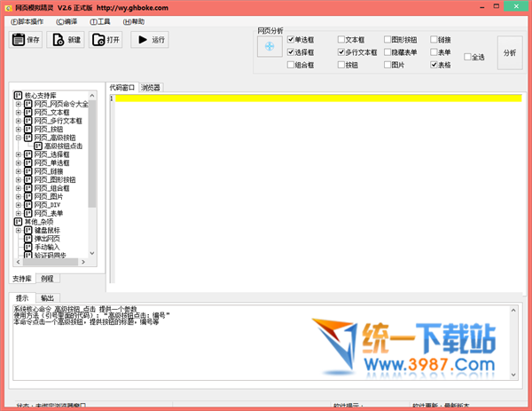Switch to the 浏览器 tab
The width and height of the screenshot is (532, 411).
pos(151,88)
